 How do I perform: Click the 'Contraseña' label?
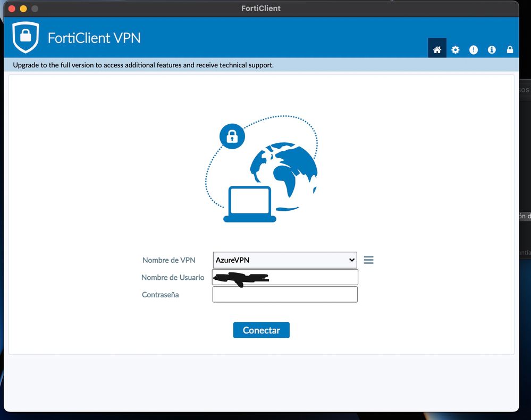coord(160,295)
